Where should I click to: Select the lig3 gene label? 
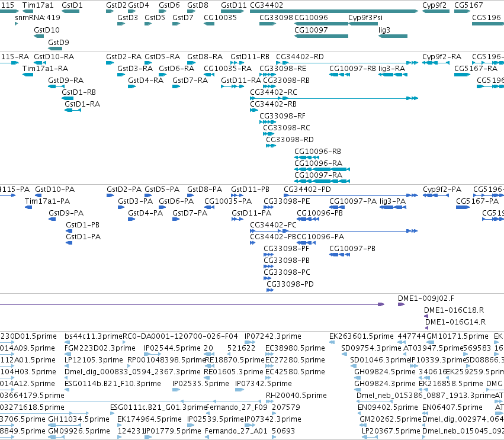click(x=384, y=30)
